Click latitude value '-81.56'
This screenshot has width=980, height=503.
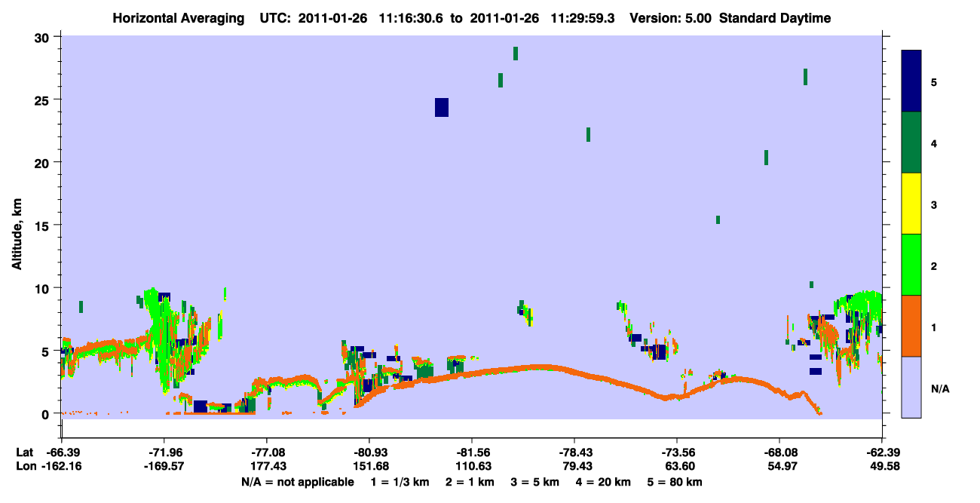click(x=472, y=452)
